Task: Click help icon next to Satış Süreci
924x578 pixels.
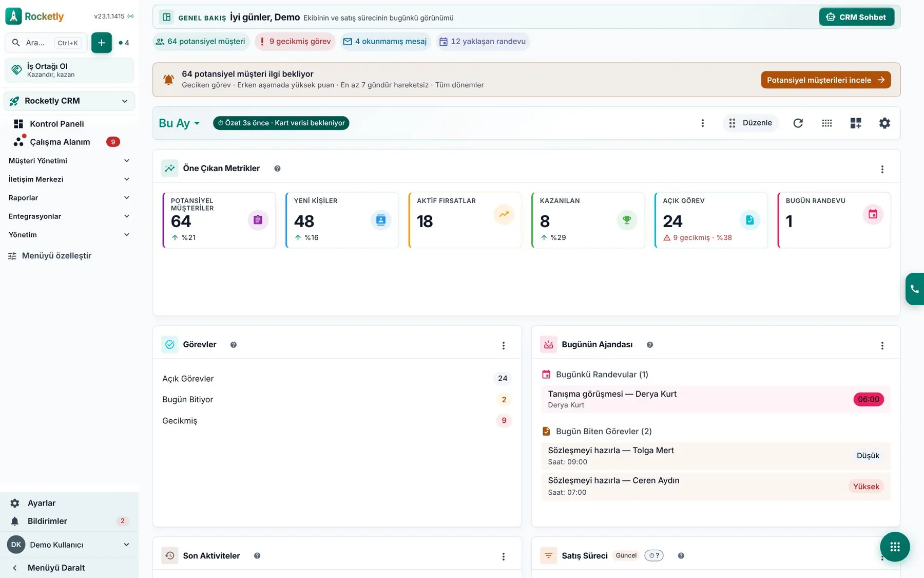Action: click(681, 555)
